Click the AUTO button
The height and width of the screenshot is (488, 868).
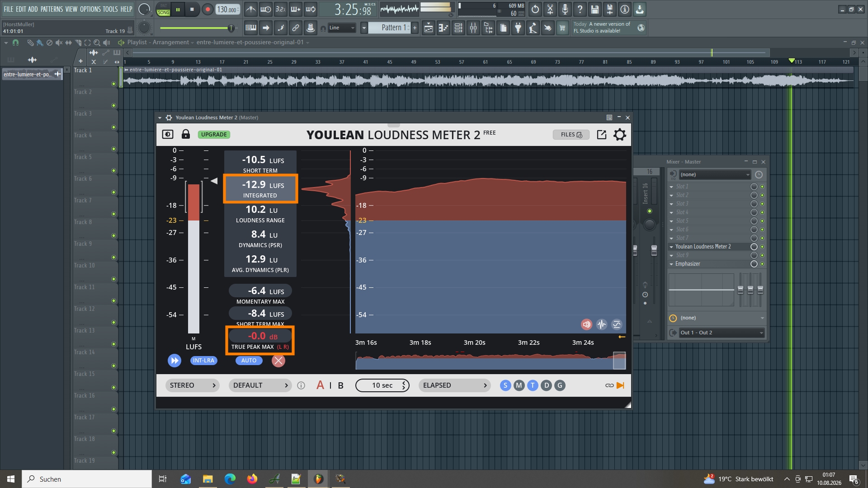[x=249, y=361]
